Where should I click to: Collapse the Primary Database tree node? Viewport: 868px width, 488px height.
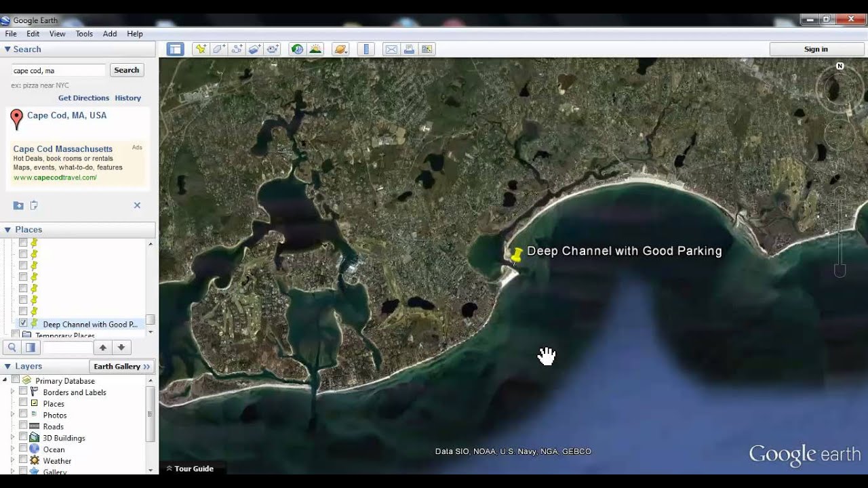5,381
